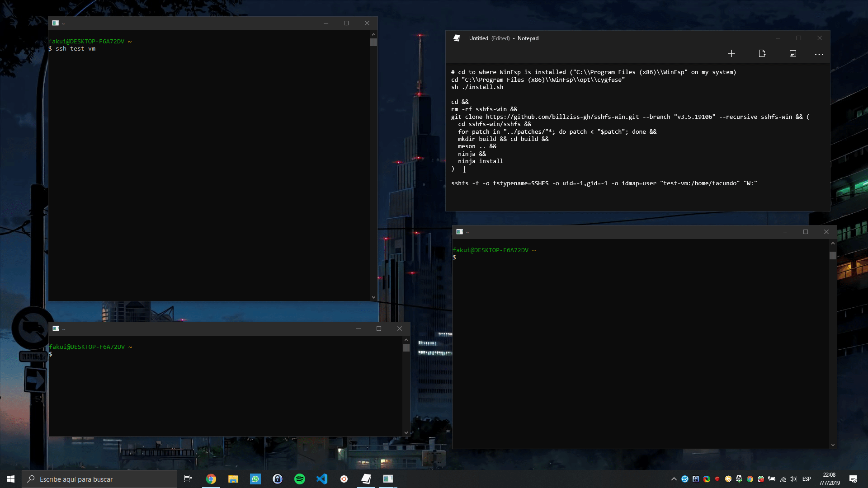
Task: Open WhatsApp from the taskbar
Action: pyautogui.click(x=255, y=479)
